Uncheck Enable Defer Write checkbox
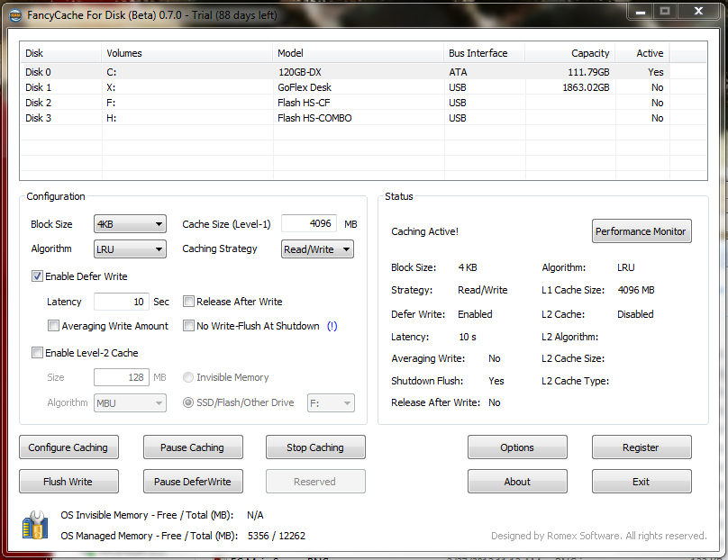728x560 pixels. (x=38, y=276)
